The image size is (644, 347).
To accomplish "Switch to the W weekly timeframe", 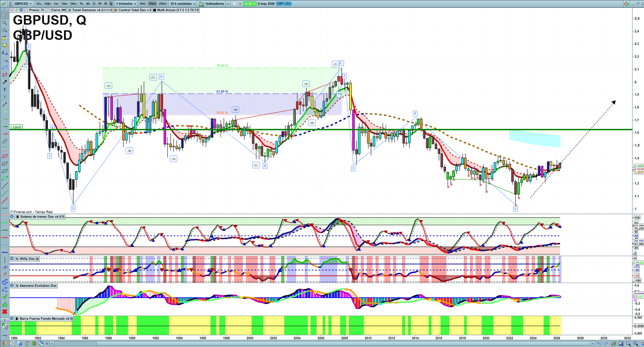I will pyautogui.click(x=100, y=4).
